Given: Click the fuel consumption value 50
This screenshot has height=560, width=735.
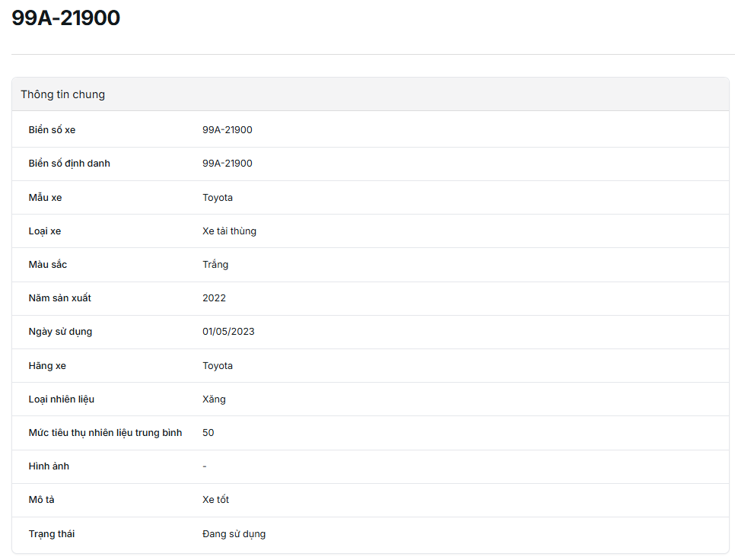Looking at the screenshot, I should point(208,433).
